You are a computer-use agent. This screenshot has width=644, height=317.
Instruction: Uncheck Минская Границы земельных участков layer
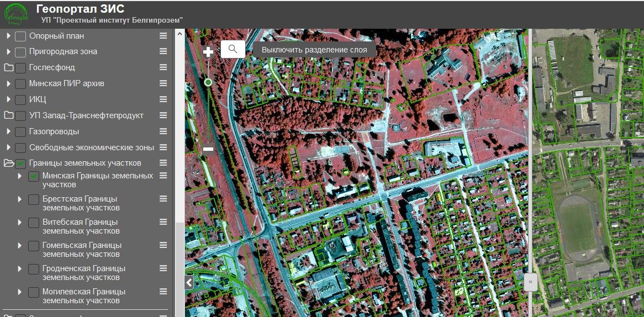click(34, 176)
